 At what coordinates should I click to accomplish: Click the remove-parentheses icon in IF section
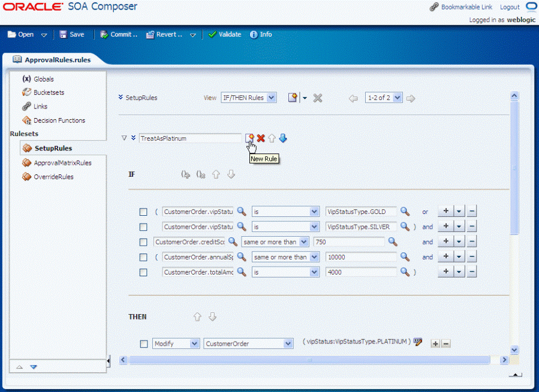tap(201, 174)
